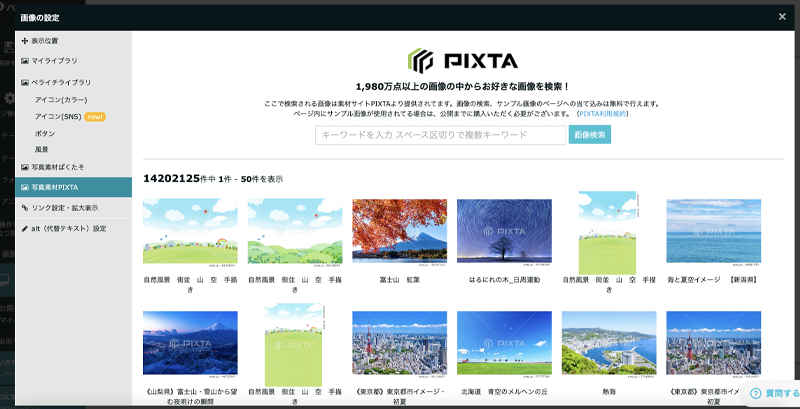Open the 表示位置 display position settings
This screenshot has height=409, width=800.
point(45,41)
